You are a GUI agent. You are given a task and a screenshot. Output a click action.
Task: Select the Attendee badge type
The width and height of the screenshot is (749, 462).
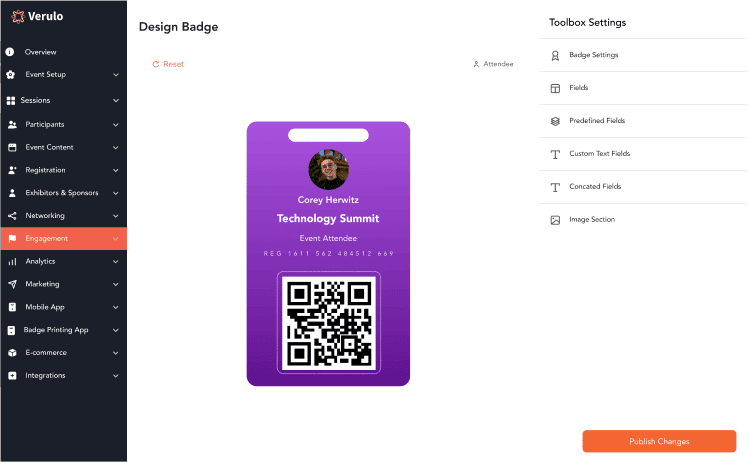tap(493, 64)
